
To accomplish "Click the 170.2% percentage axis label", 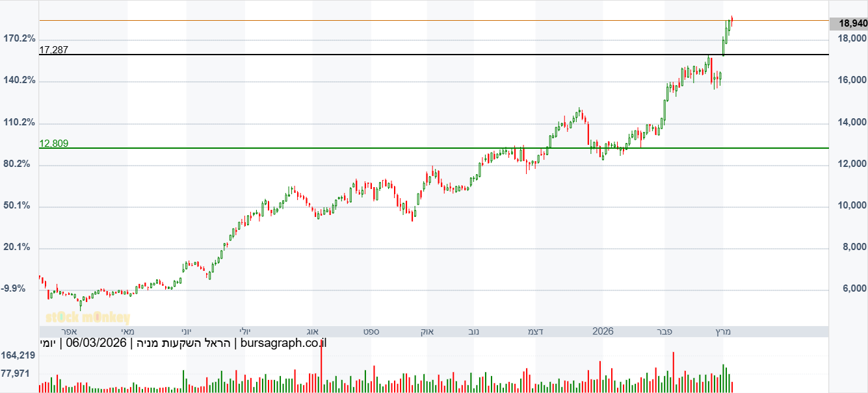I will (20, 39).
